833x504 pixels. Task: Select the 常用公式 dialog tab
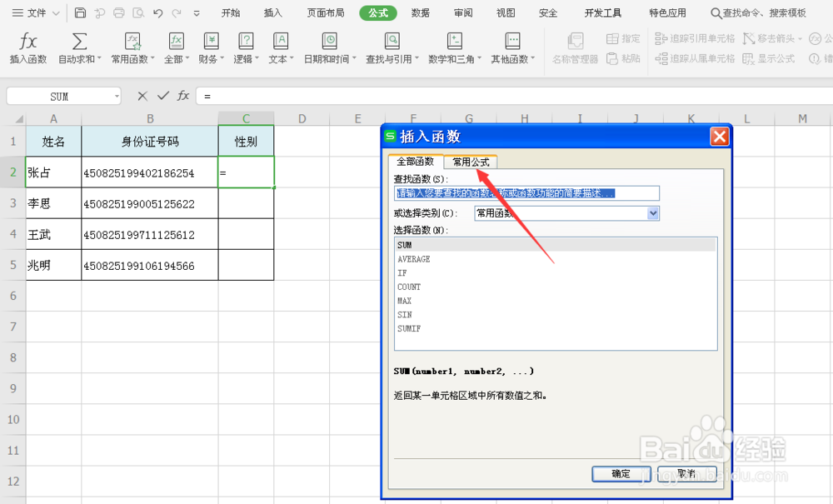(x=471, y=162)
